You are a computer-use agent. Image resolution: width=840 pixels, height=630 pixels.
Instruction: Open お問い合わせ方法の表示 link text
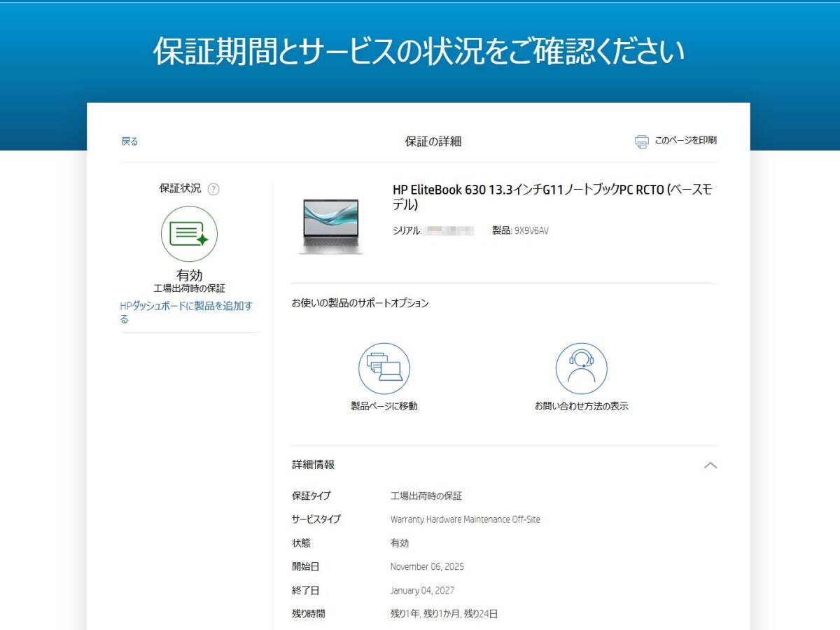click(581, 406)
